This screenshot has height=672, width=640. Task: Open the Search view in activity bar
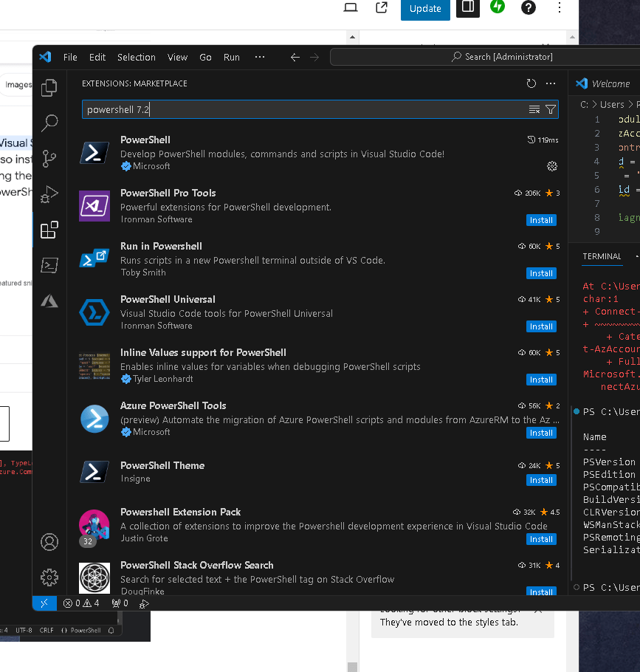coord(49,123)
